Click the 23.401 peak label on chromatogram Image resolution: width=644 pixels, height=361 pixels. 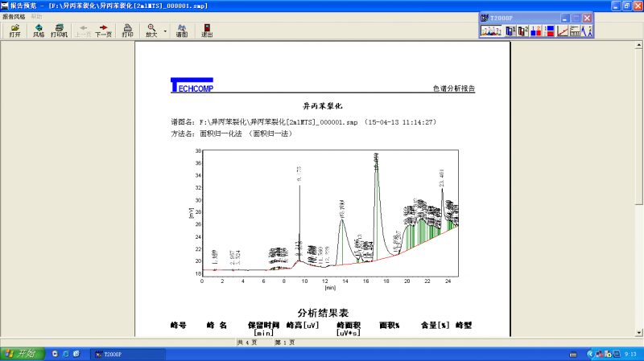click(x=441, y=178)
